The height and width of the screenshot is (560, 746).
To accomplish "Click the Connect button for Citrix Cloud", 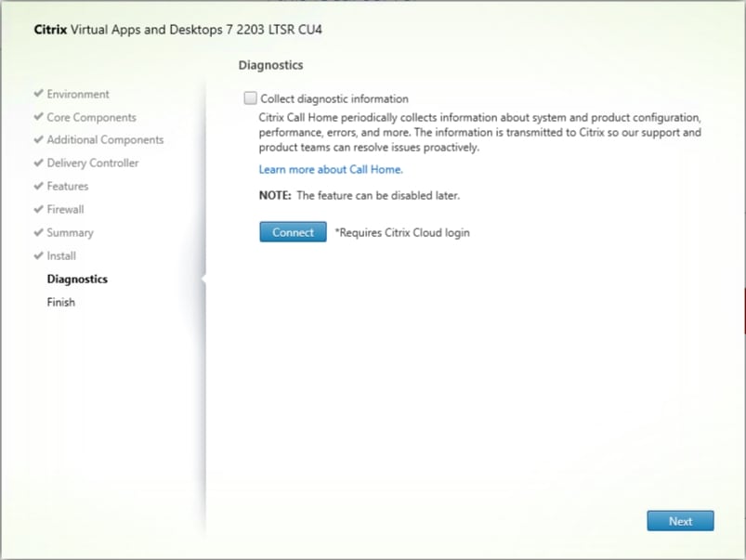I will click(292, 232).
